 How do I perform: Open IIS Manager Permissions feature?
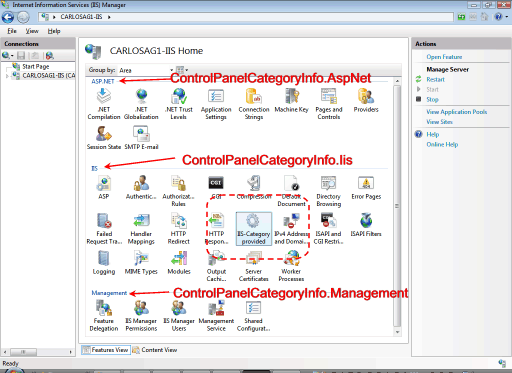141,316
